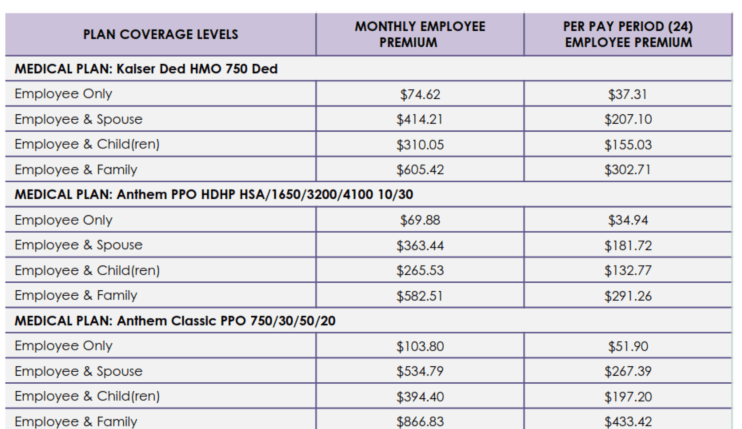Screen dimensions: 742x429
Task: Click the $414.21 Kaiser spouse premium
Action: (419, 120)
